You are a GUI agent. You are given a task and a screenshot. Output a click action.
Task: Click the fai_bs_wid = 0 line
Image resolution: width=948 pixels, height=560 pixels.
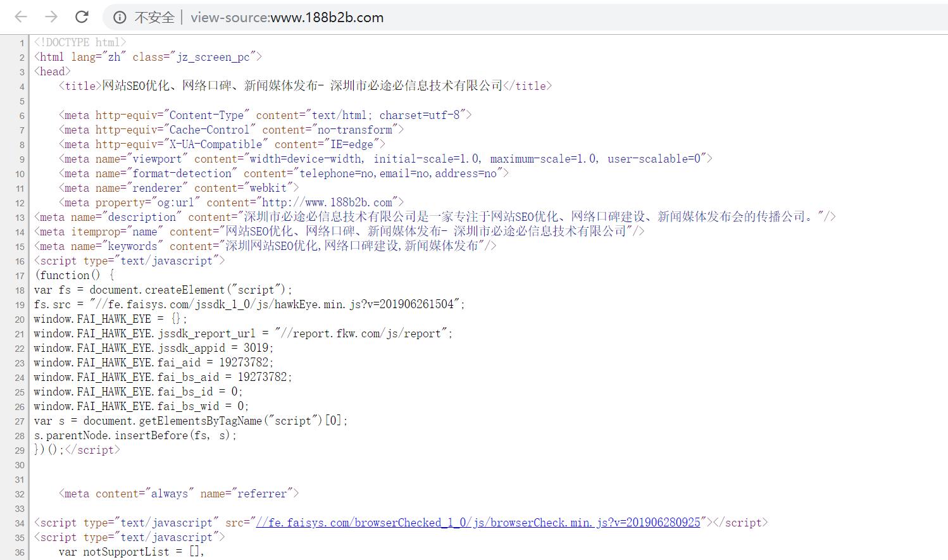click(142, 406)
